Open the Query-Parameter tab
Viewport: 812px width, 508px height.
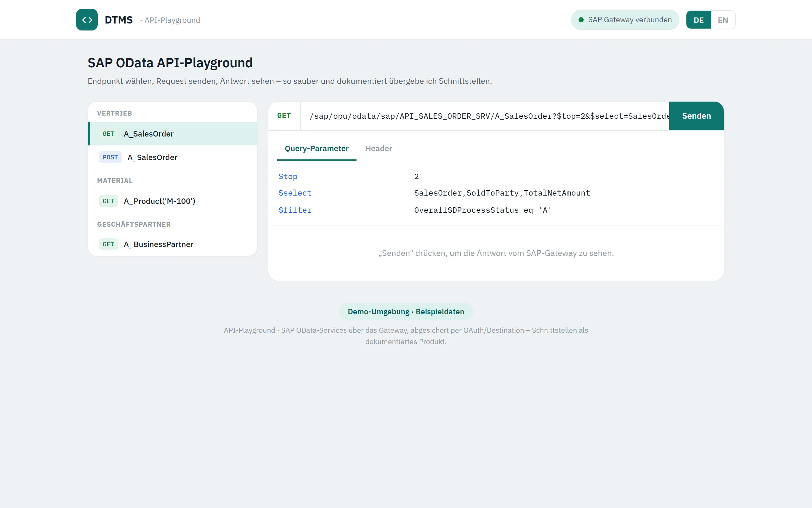pos(317,149)
